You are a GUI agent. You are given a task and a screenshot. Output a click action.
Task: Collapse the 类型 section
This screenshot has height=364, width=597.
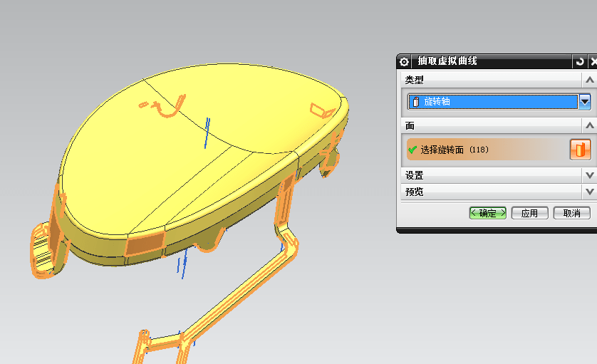[589, 80]
